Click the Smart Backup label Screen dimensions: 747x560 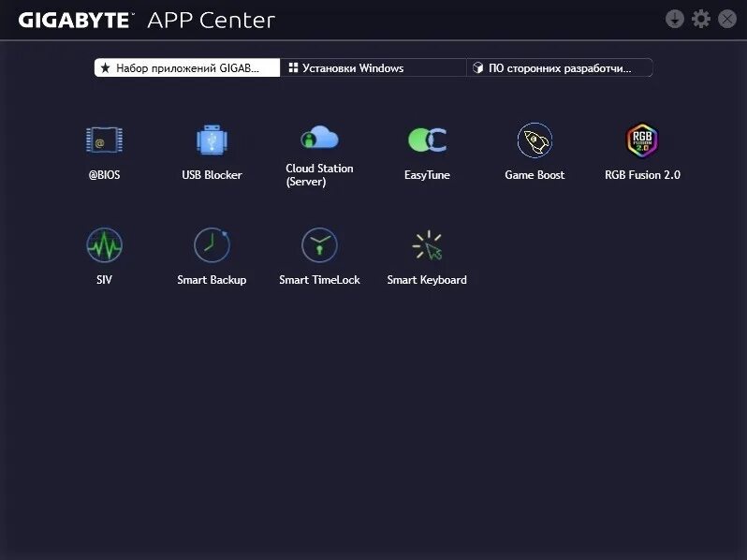[x=212, y=280]
